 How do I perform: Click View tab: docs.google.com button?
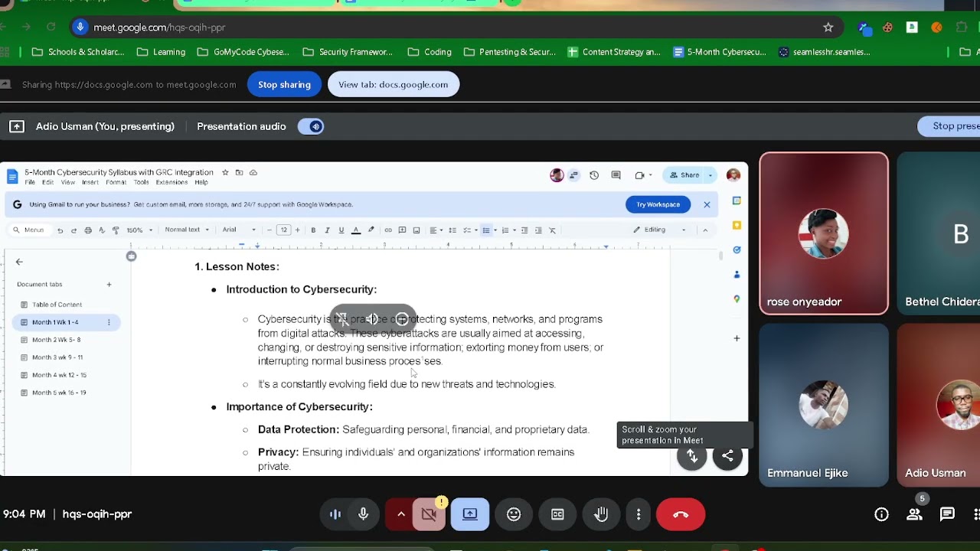pos(394,84)
